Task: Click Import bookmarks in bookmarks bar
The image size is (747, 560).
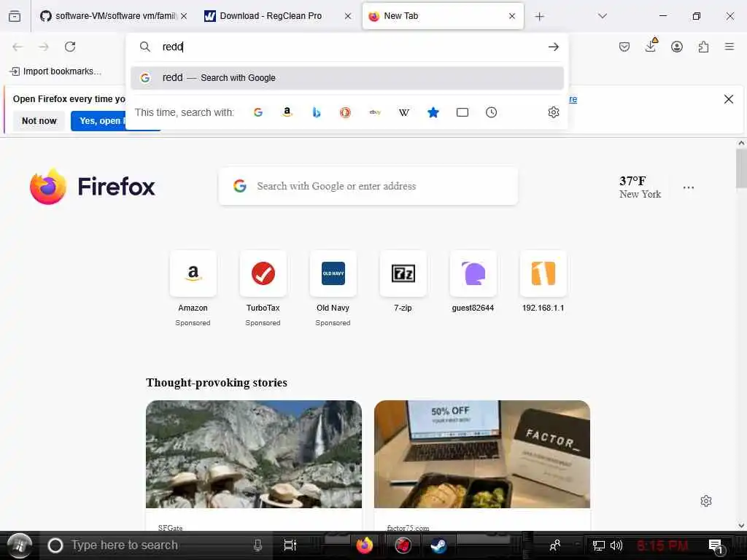Action: coord(55,71)
